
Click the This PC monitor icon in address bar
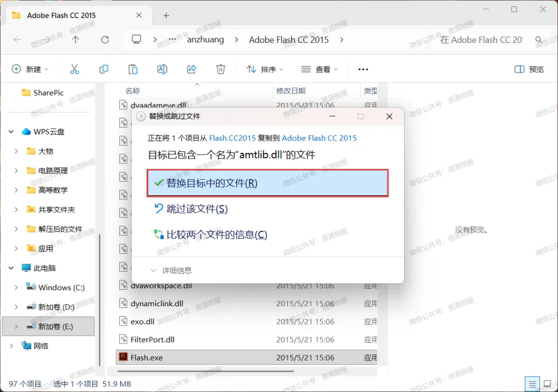tap(136, 39)
